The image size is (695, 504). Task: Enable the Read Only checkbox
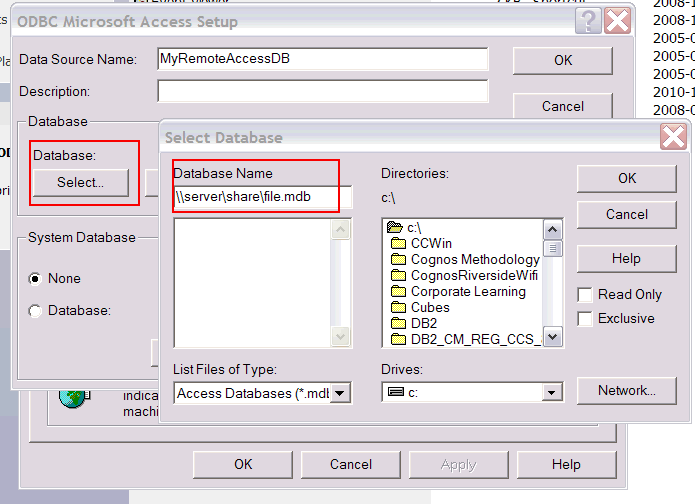[585, 295]
